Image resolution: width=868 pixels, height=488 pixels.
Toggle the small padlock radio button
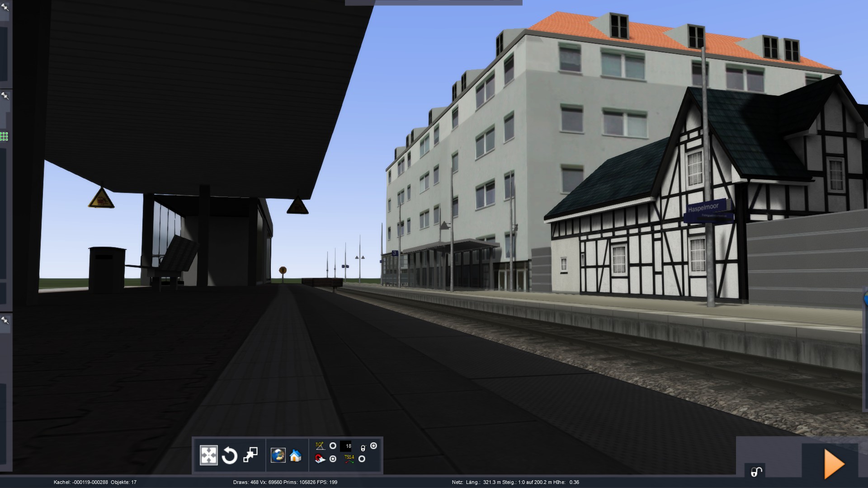pos(373,446)
